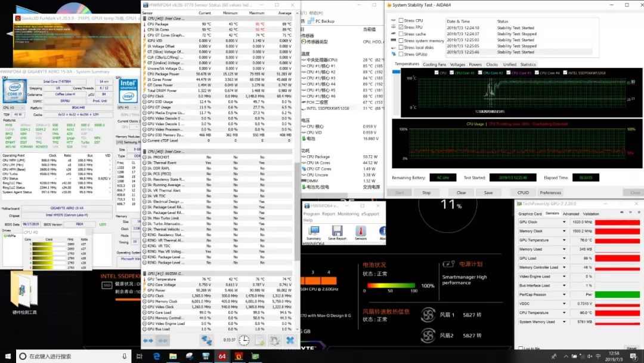The image size is (644, 363).
Task: Enable the Stress CPU checkbox
Action: [401, 21]
